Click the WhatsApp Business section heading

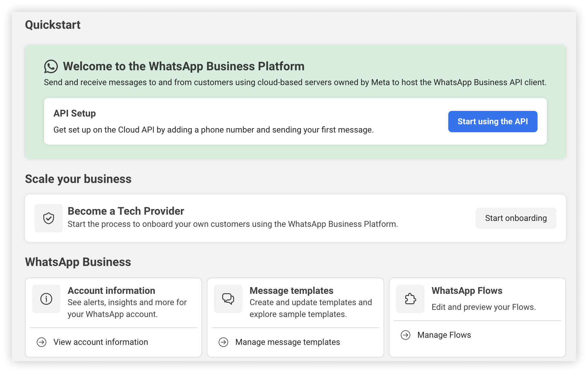coord(78,262)
